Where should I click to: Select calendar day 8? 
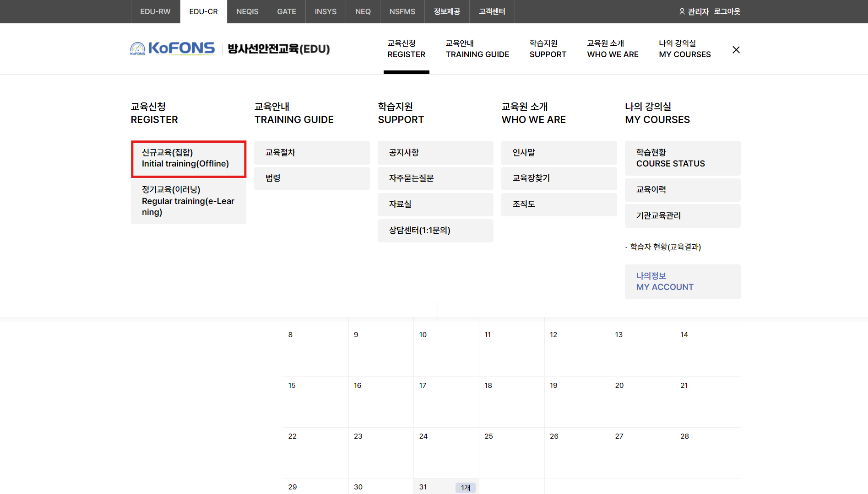pyautogui.click(x=316, y=351)
